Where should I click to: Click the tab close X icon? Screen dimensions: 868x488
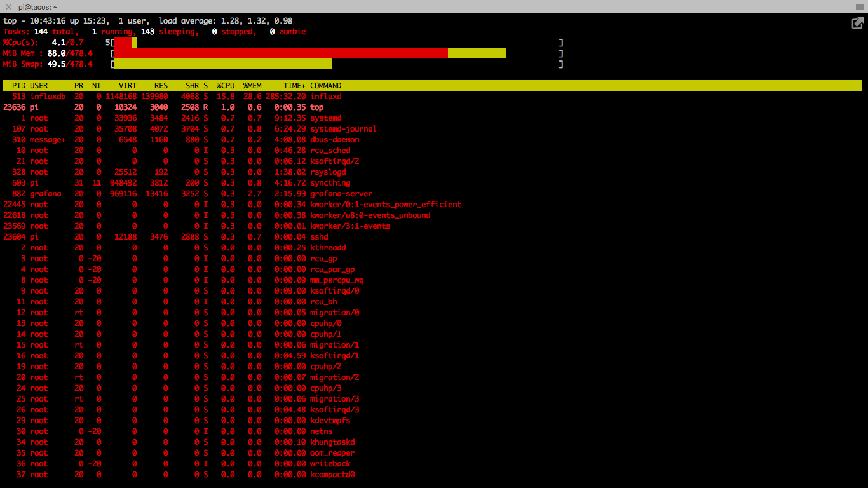coord(9,6)
